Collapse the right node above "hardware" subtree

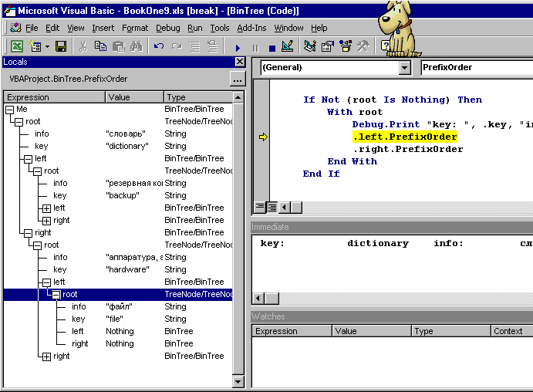point(29,233)
